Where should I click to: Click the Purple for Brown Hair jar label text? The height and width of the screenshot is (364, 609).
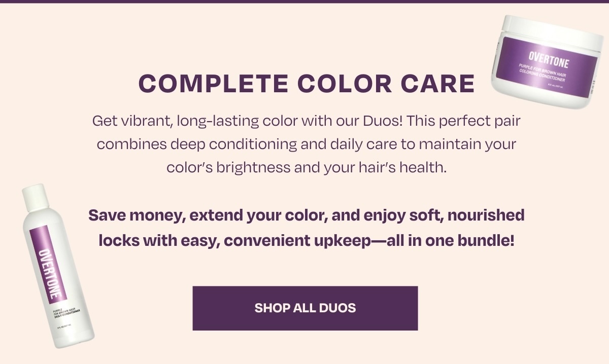click(x=541, y=71)
